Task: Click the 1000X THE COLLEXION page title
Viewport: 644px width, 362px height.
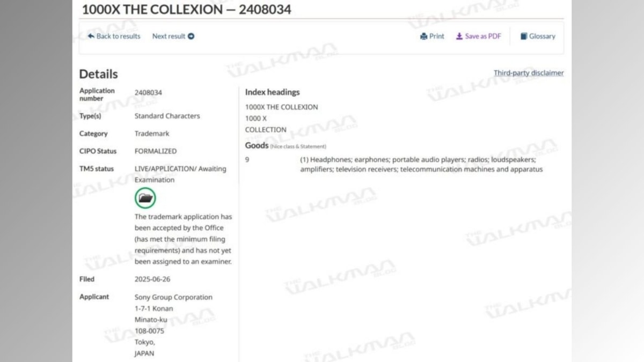Action: pyautogui.click(x=187, y=9)
